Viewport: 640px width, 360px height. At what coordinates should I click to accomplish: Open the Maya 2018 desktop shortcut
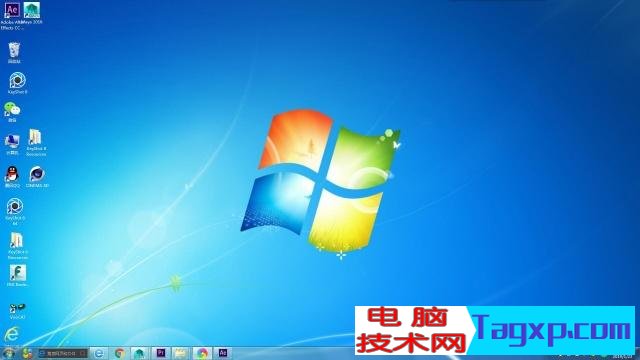32,11
